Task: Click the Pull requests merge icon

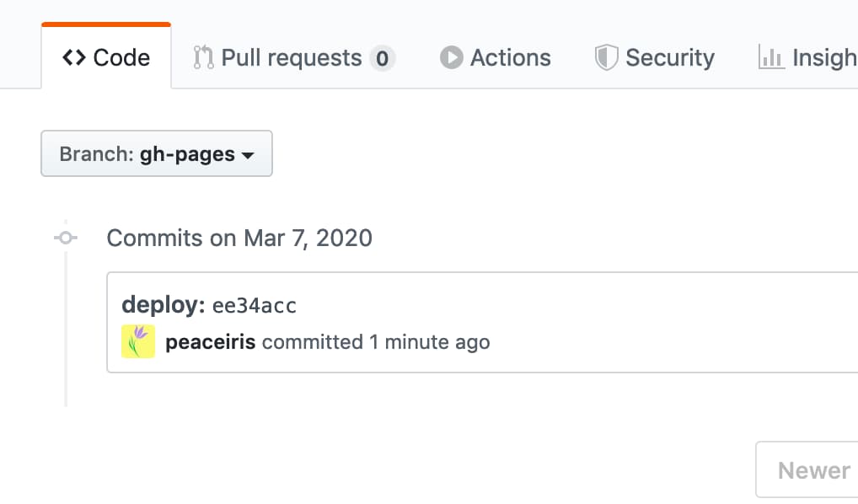Action: [203, 57]
